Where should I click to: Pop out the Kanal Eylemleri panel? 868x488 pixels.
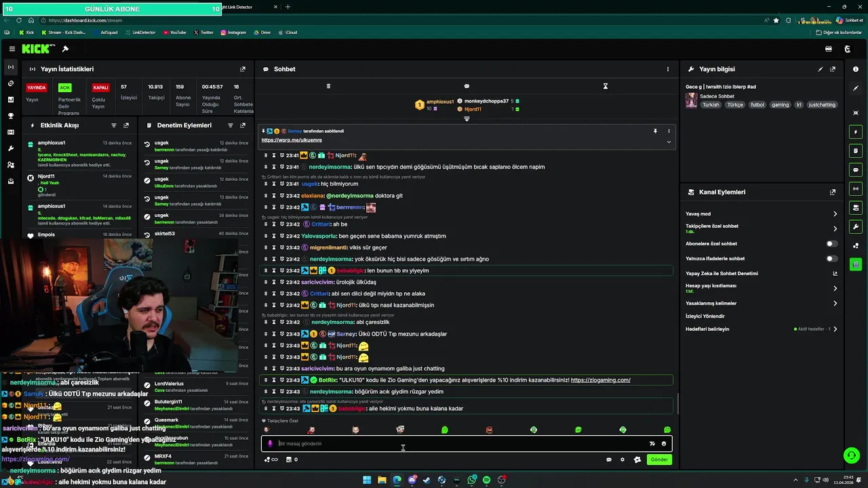click(x=833, y=192)
